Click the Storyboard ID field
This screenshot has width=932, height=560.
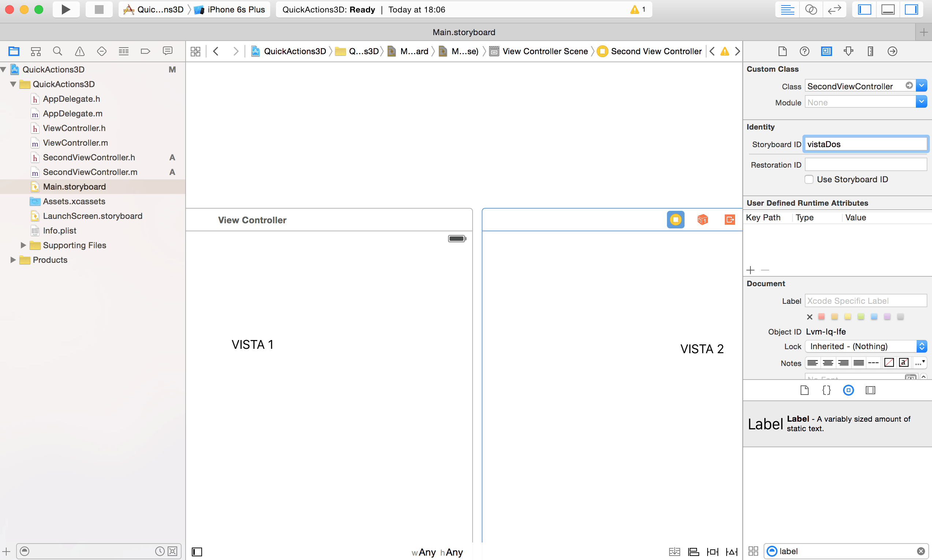(866, 144)
